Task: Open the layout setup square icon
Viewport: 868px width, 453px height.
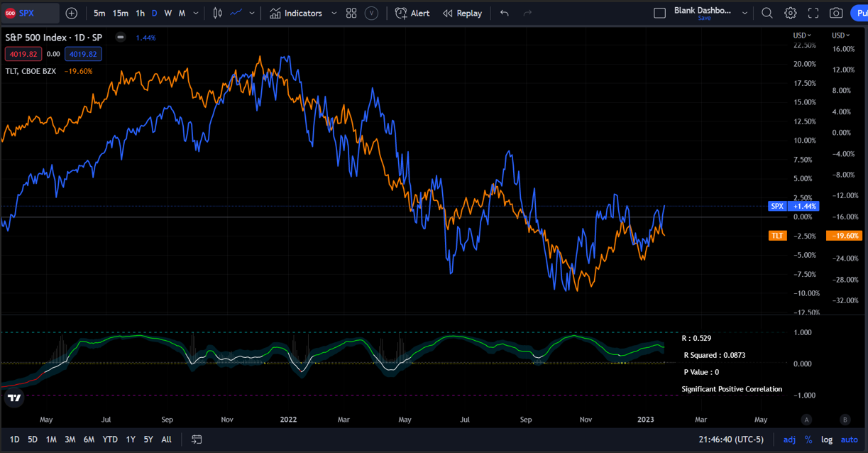Action: pos(659,13)
